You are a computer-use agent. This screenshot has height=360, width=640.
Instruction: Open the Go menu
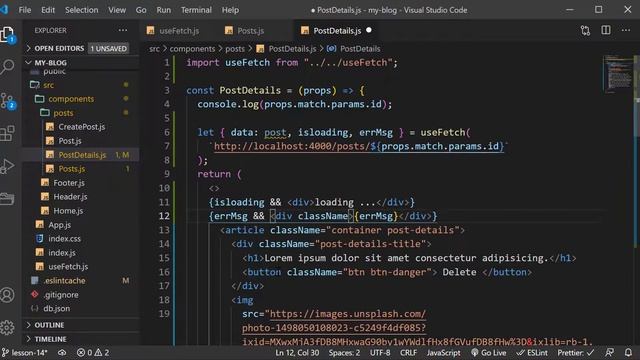click(x=141, y=10)
